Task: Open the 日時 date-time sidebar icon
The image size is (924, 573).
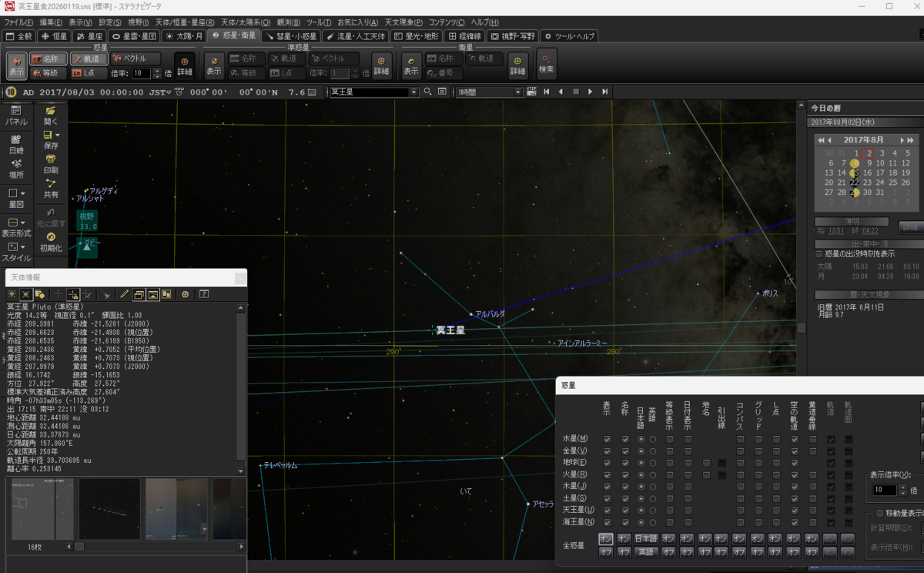Action: (16, 144)
